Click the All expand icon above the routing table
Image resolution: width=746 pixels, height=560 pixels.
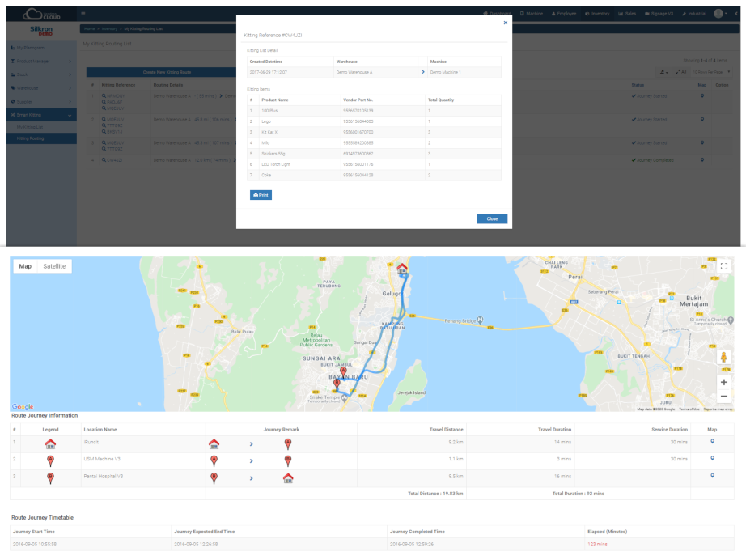(680, 71)
